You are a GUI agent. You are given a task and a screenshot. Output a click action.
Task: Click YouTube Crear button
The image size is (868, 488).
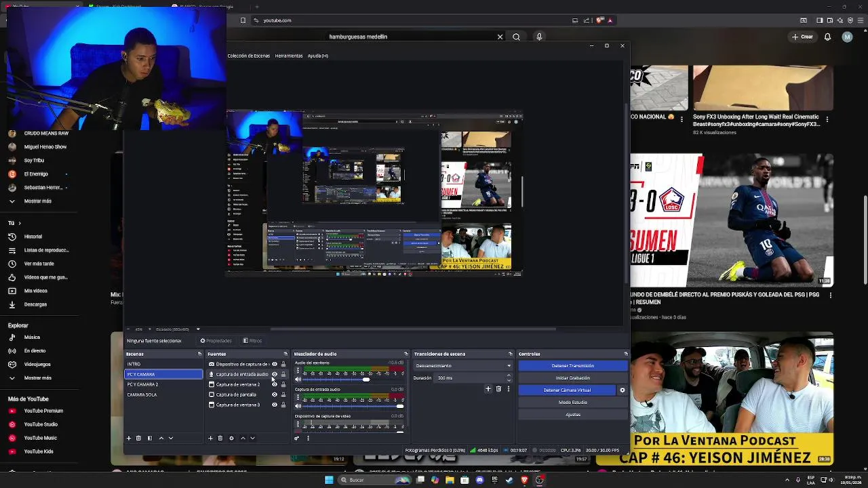[x=802, y=37]
